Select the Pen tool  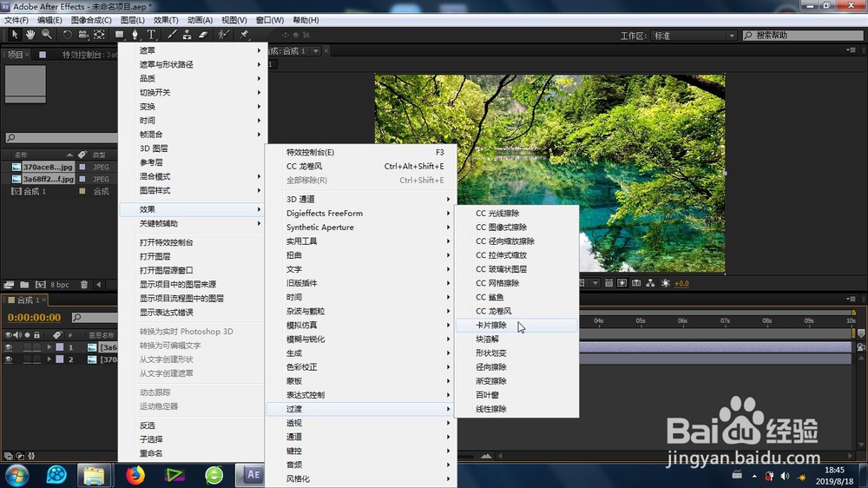(135, 35)
